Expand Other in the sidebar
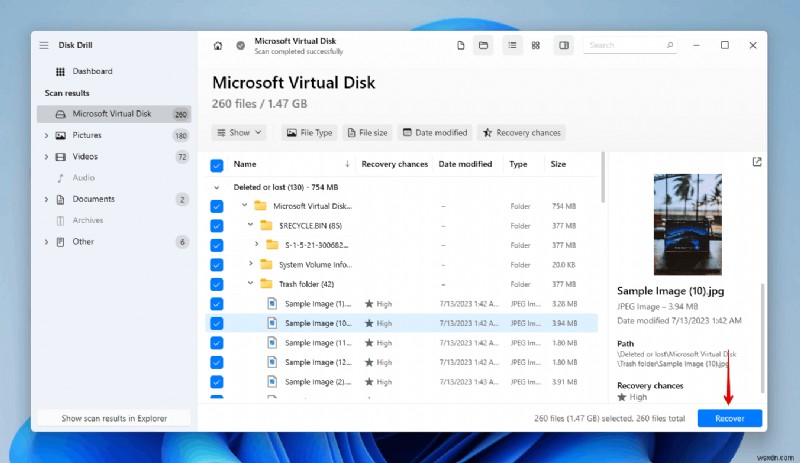This screenshot has height=463, width=800. tap(46, 242)
